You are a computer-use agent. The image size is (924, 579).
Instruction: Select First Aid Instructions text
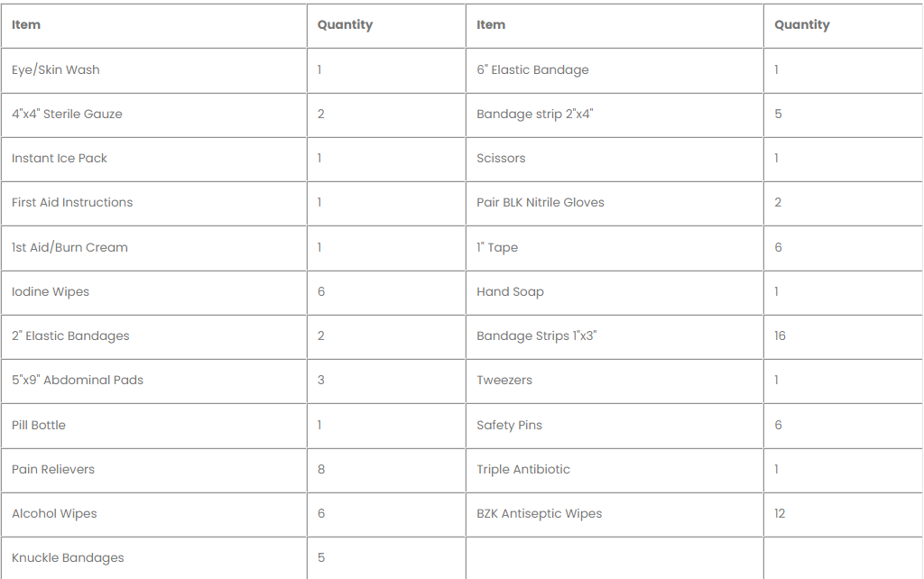(x=72, y=202)
